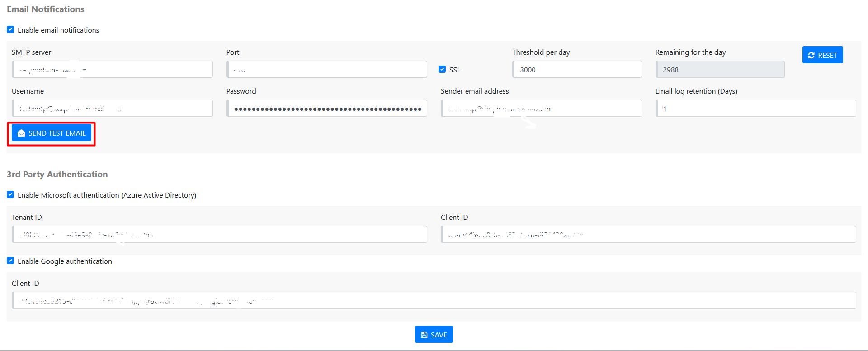This screenshot has height=351, width=868.
Task: Click into the Port field
Action: point(326,70)
